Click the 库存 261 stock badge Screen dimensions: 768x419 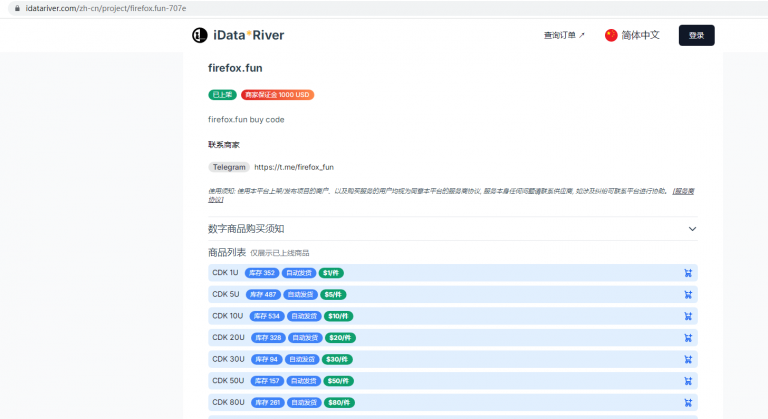point(268,402)
